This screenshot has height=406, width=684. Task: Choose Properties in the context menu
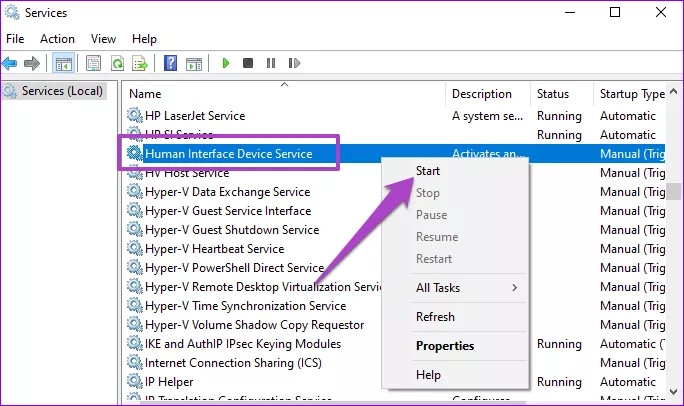pyautogui.click(x=455, y=346)
